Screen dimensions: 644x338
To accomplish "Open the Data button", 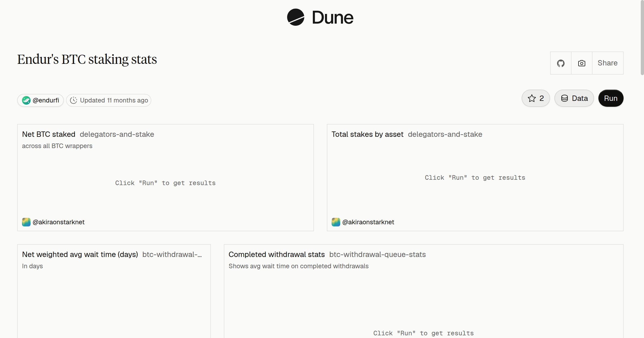I will pos(574,98).
